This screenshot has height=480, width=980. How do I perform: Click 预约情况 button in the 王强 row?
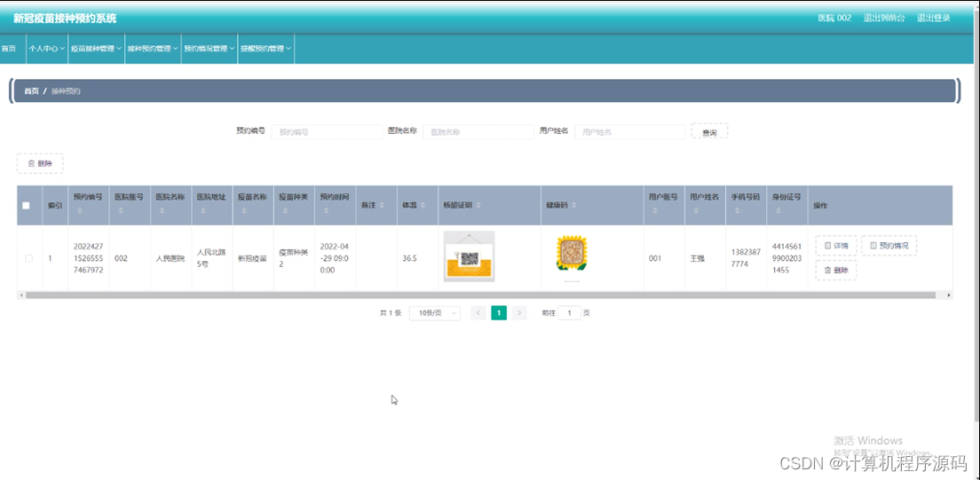click(889, 246)
